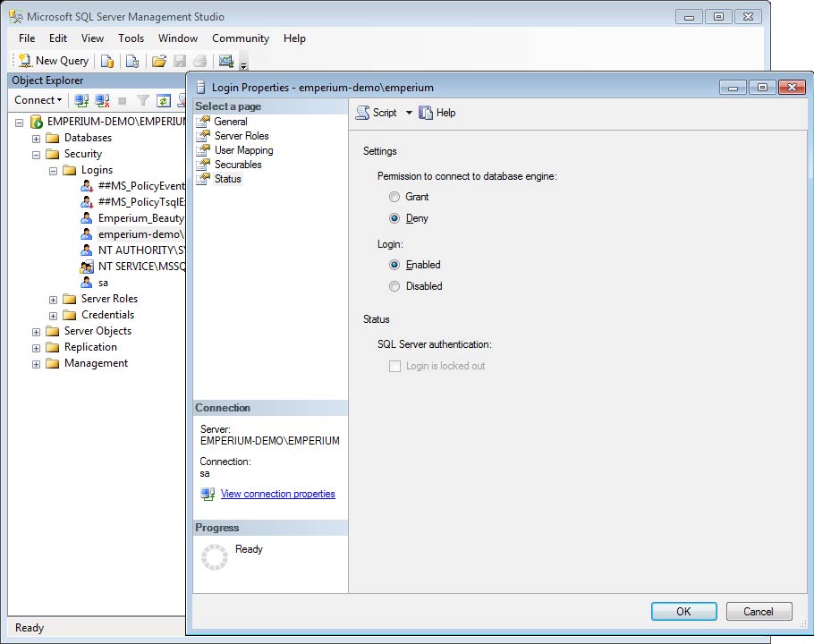
Task: Click the Help icon in Login Properties
Action: coord(437,113)
